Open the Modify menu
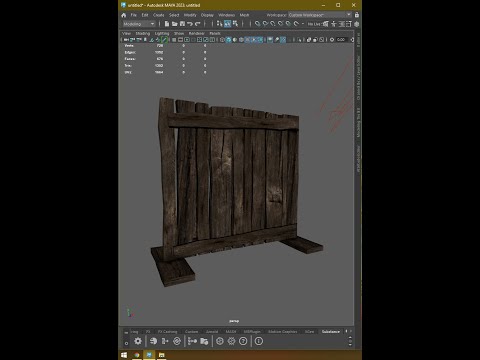The height and width of the screenshot is (360, 480). [x=190, y=15]
